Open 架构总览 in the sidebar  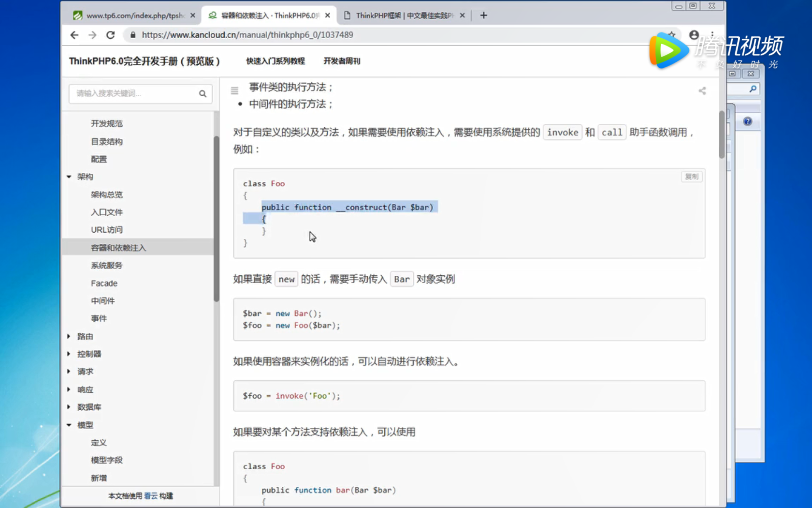click(x=107, y=194)
